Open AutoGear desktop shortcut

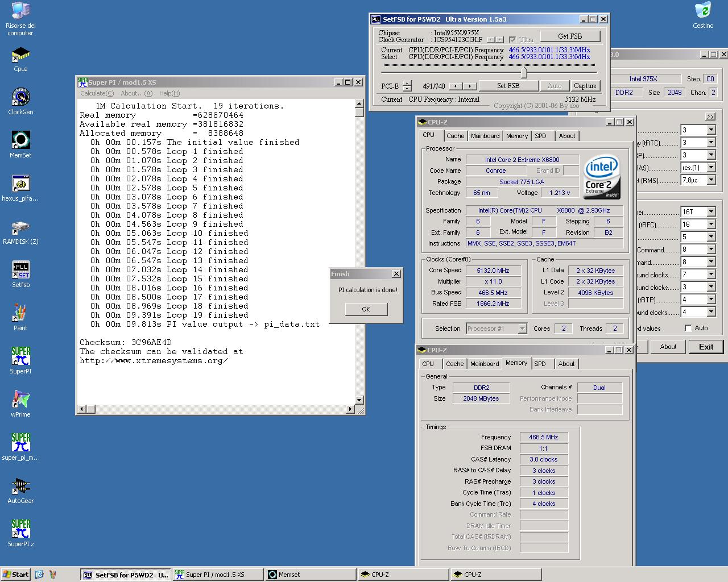(20, 490)
